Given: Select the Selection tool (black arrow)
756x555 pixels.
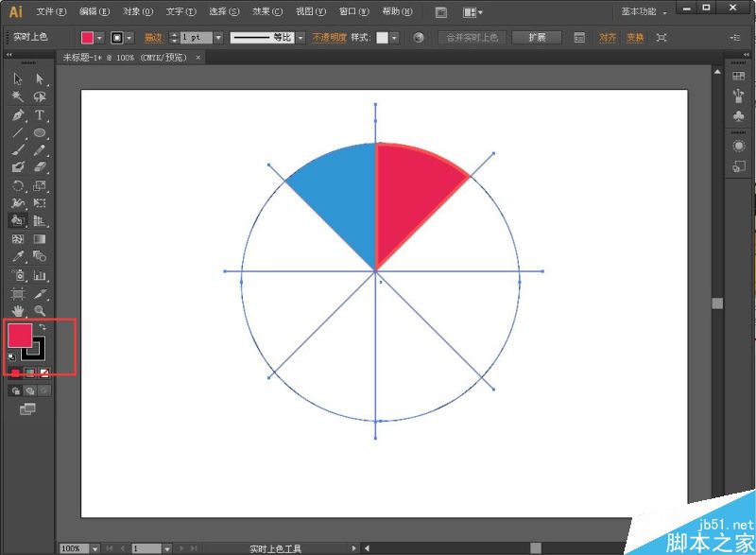Looking at the screenshot, I should (x=18, y=78).
